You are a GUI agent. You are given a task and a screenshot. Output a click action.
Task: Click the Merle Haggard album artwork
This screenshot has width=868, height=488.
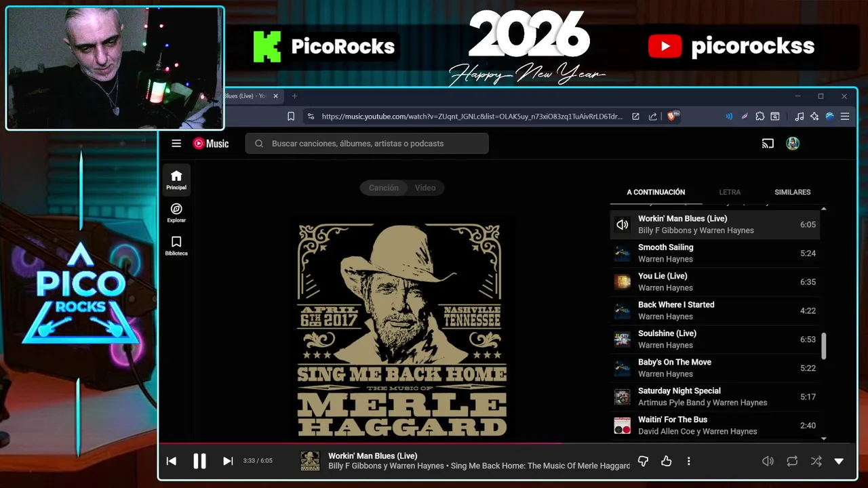[x=402, y=329]
